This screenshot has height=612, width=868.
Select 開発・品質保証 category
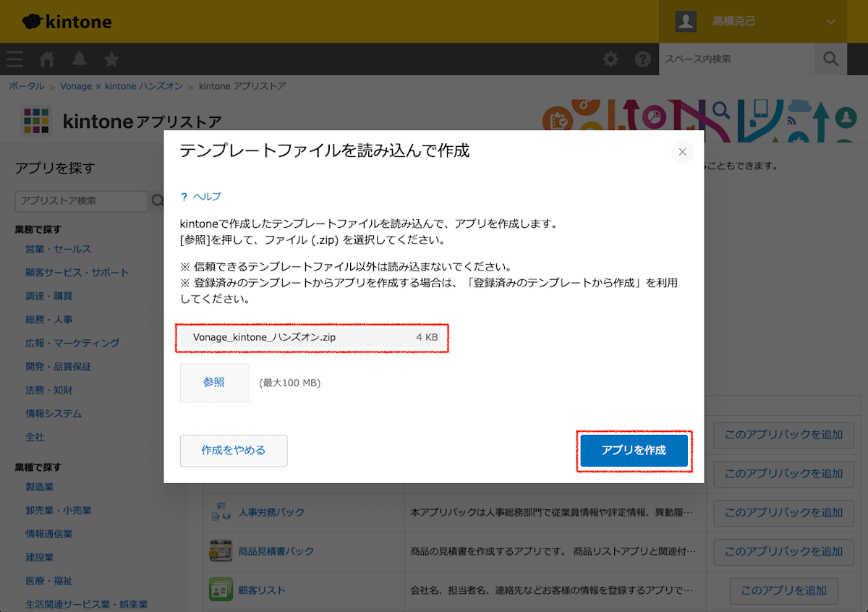tap(59, 367)
